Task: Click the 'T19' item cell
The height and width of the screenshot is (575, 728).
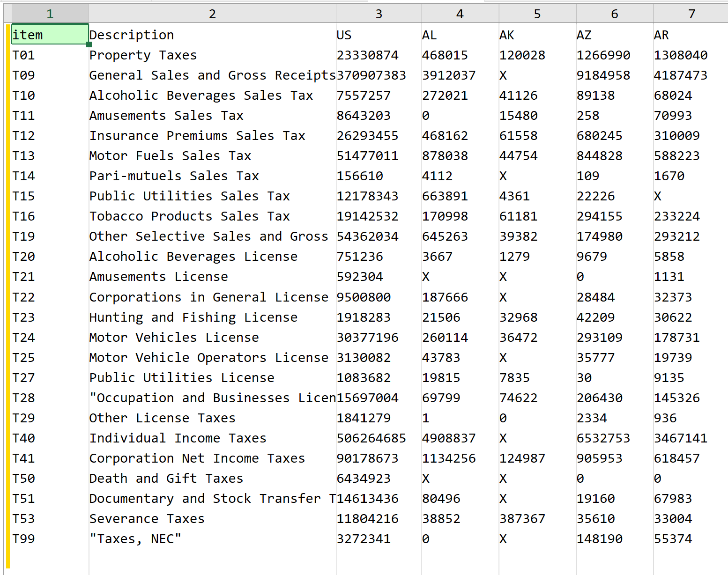Action: [50, 236]
